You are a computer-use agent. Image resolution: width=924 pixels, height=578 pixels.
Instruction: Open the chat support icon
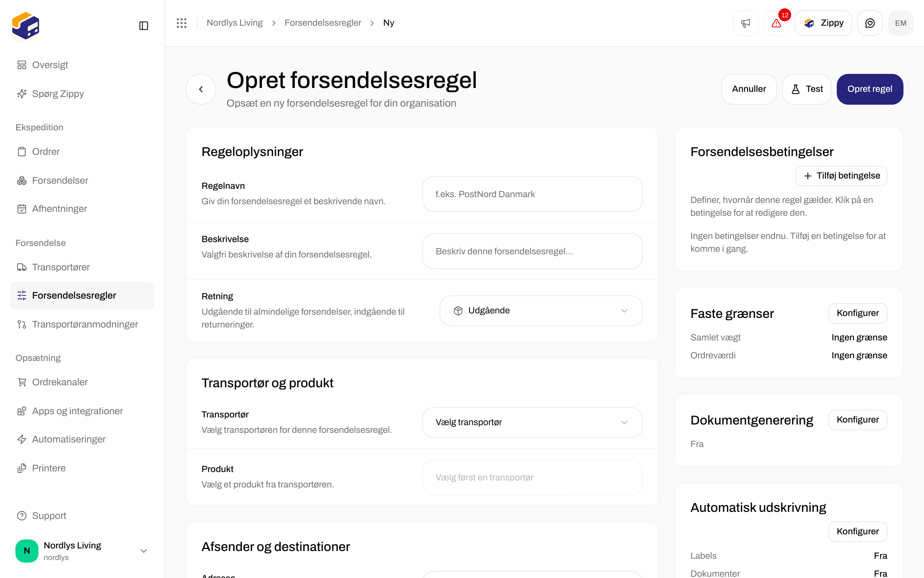coord(870,23)
